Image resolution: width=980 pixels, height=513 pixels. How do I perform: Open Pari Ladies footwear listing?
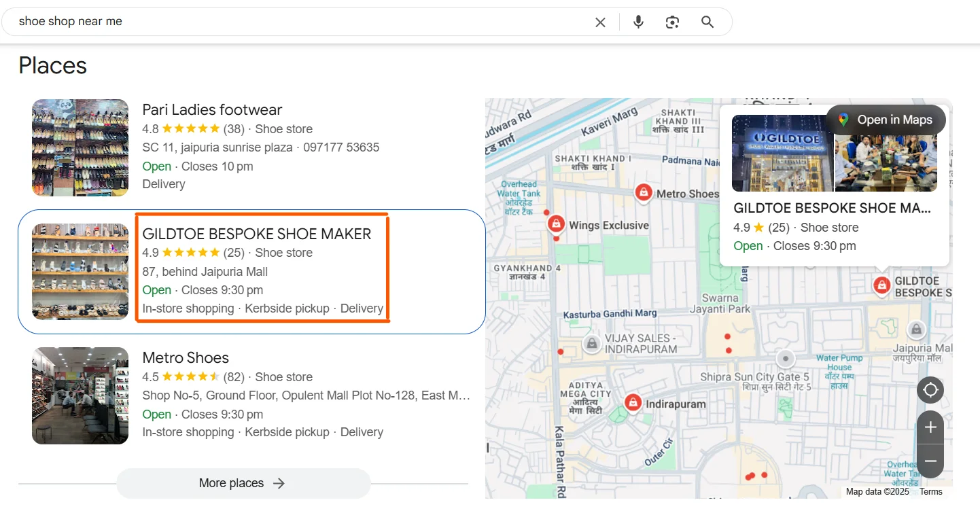coord(212,109)
